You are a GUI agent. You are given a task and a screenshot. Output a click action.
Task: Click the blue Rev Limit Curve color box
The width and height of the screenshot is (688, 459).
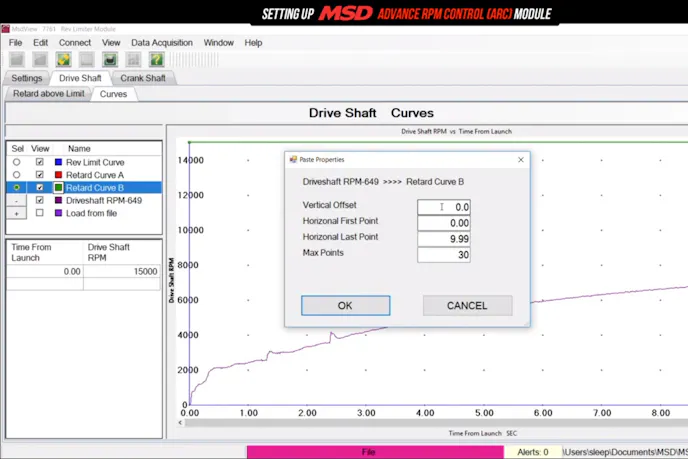pyautogui.click(x=59, y=162)
